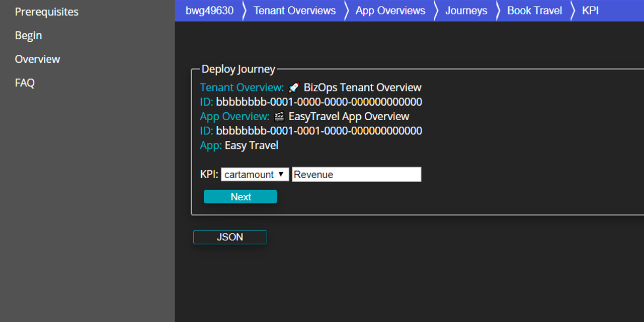
Task: Click the Deploy Journey legend title
Action: point(238,69)
